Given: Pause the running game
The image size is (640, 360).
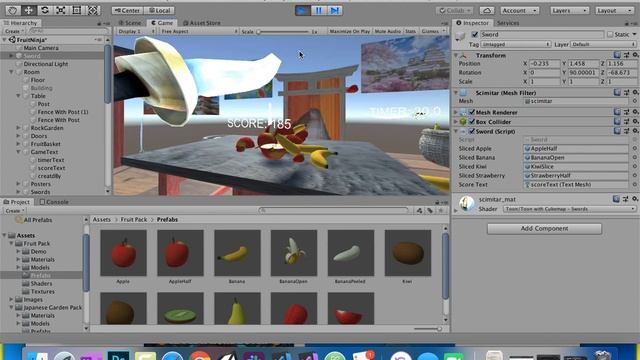Looking at the screenshot, I should pyautogui.click(x=318, y=10).
